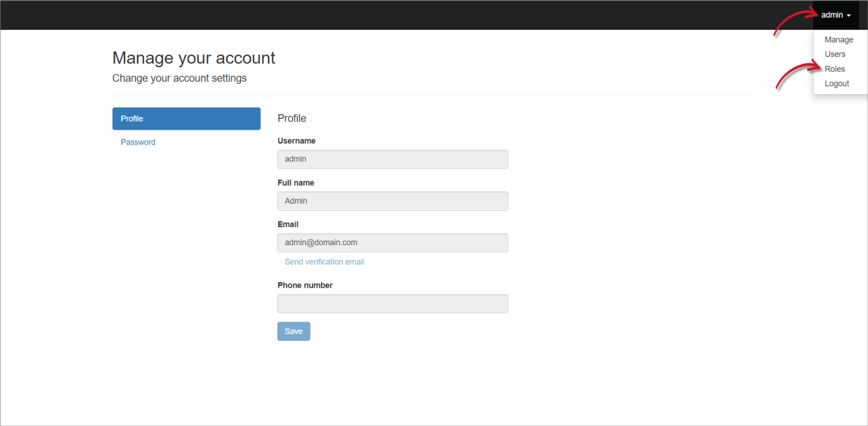Click inside the Username field
868x426 pixels.
(x=392, y=159)
